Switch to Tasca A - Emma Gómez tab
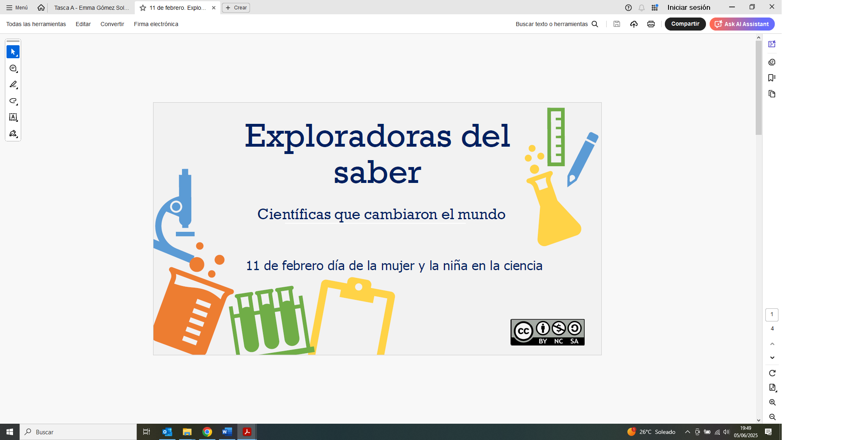The image size is (868, 440). [x=91, y=8]
